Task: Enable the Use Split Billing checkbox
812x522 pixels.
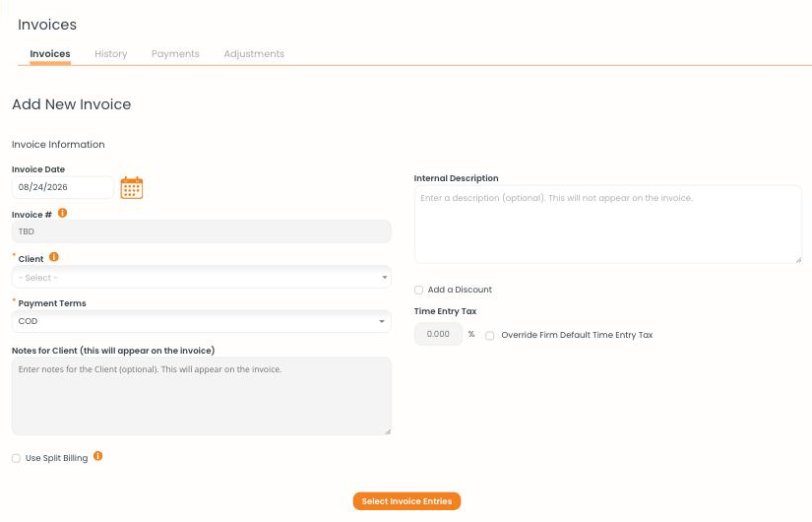Action: (16, 458)
